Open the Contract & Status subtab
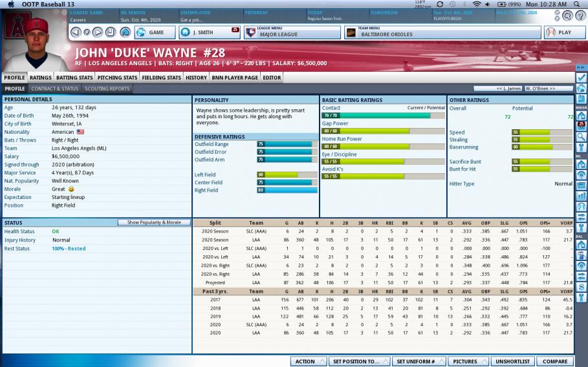 point(54,89)
